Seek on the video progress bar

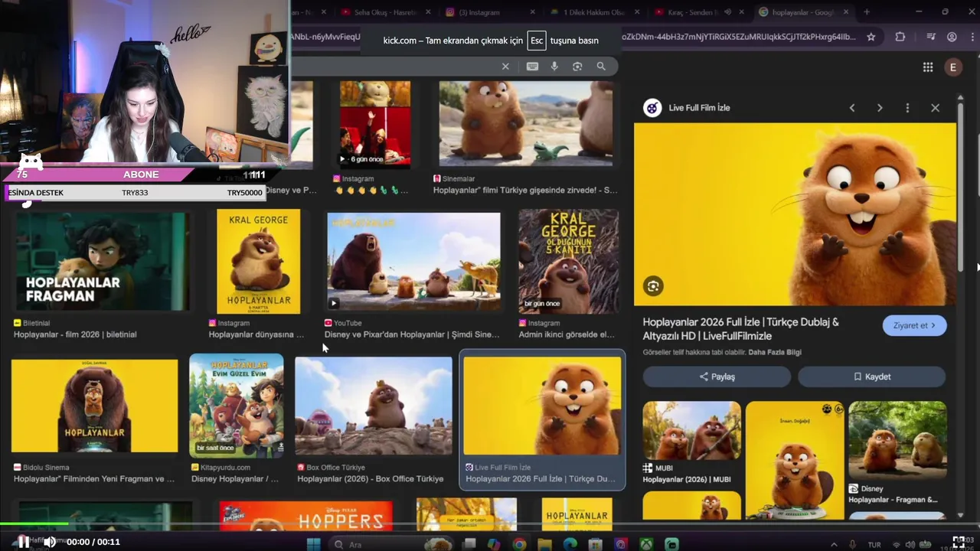[x=490, y=524]
